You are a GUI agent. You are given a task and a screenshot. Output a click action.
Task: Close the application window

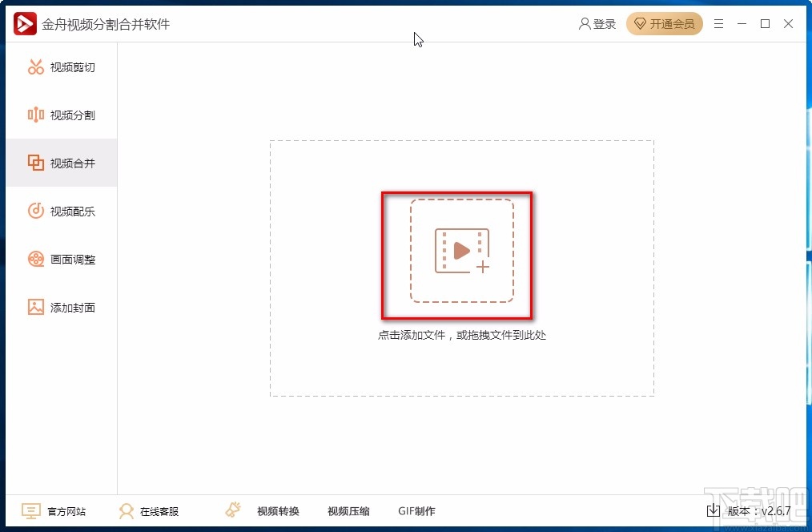788,24
